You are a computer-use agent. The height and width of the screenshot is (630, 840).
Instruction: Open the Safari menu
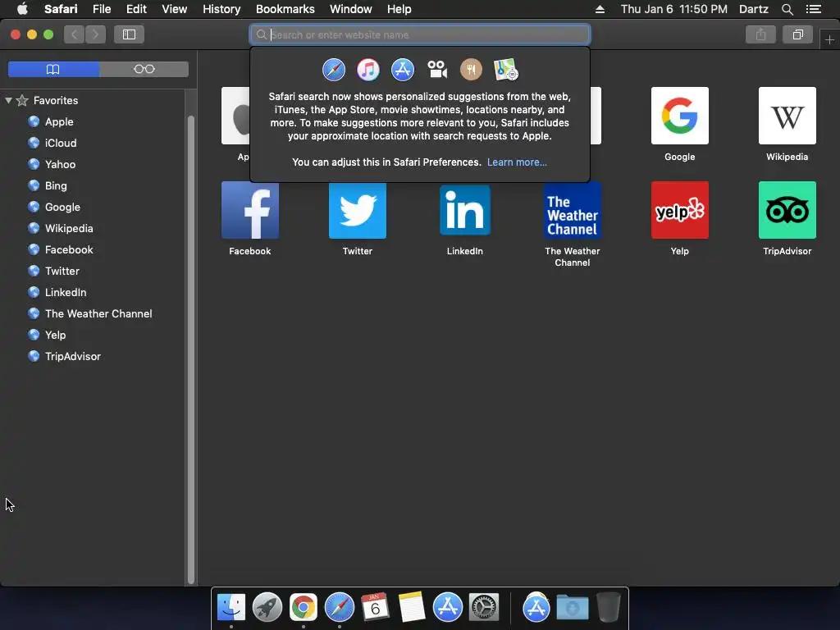click(61, 9)
